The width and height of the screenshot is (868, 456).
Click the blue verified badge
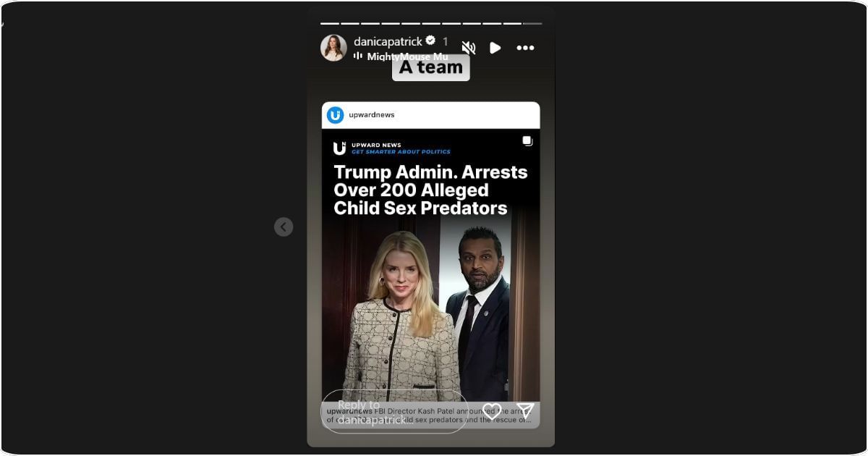point(430,41)
